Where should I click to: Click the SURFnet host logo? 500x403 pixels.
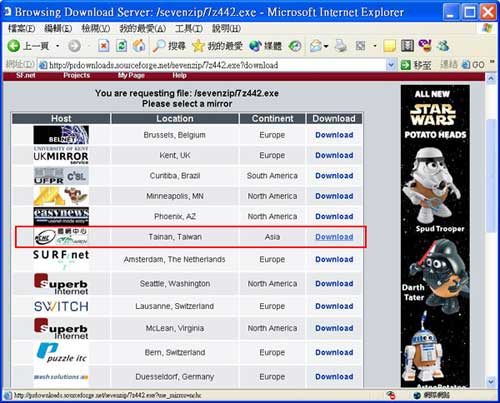click(x=61, y=260)
